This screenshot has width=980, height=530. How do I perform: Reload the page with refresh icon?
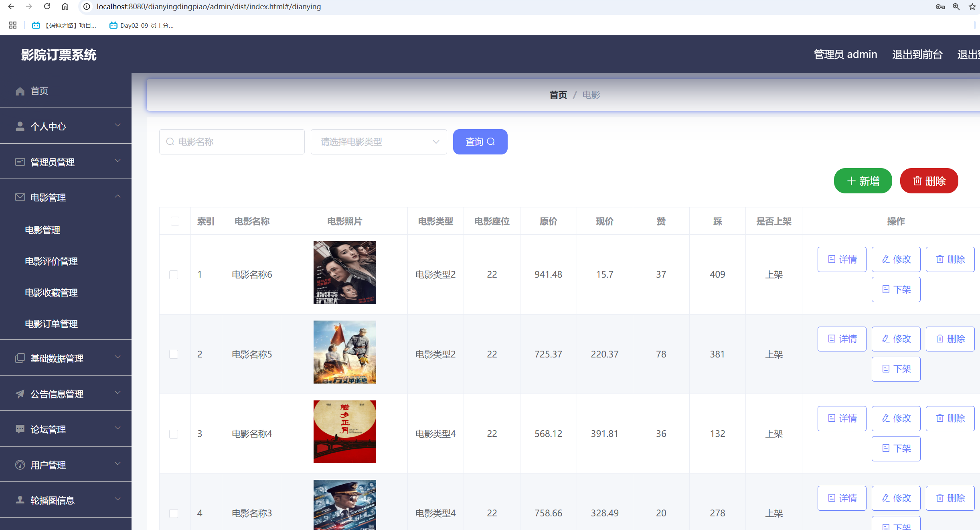[47, 6]
